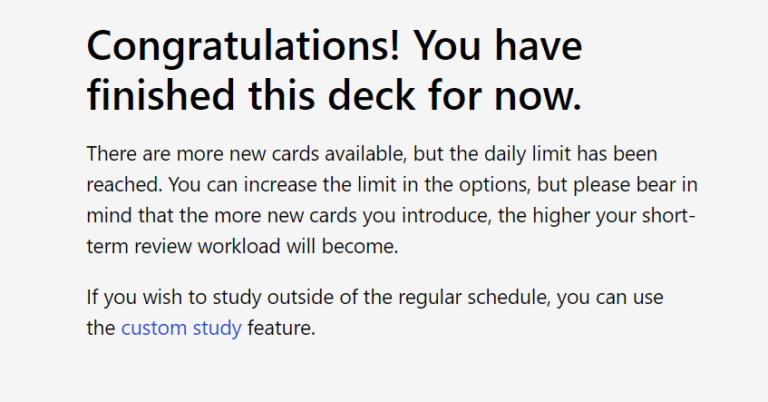Click the phrase "If you wish to study"
This screenshot has height=402, width=768.
pos(172,297)
